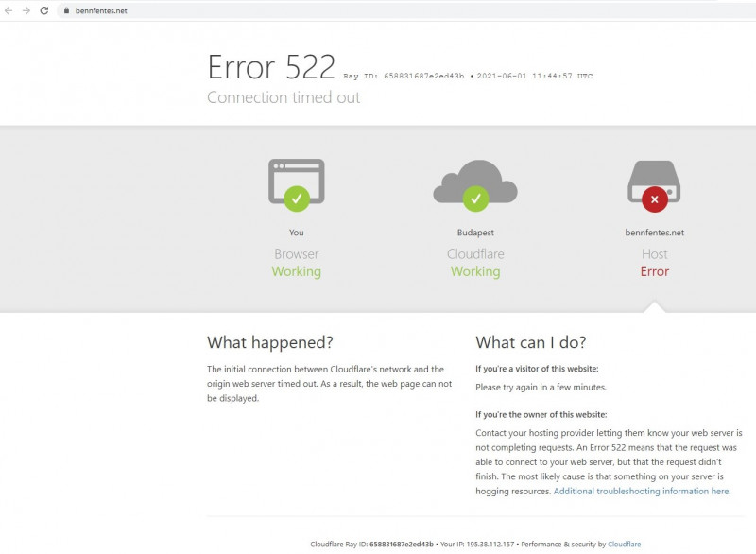The width and height of the screenshot is (756, 554).
Task: Click the green Working status under Browser
Action: click(297, 271)
